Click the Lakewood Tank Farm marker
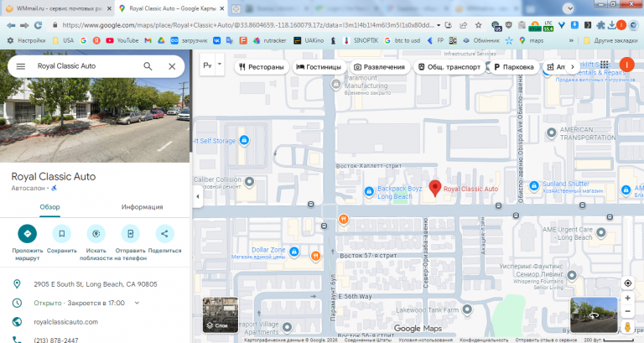The height and width of the screenshot is (343, 644). click(467, 309)
